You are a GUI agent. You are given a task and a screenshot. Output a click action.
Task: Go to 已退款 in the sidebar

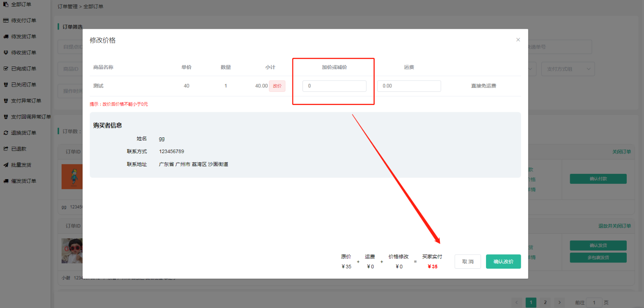coord(18,149)
